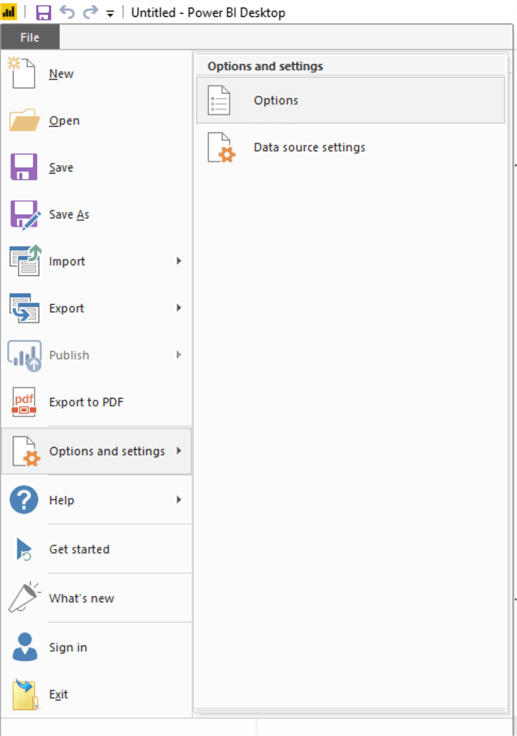Select the New menu entry

[x=96, y=74]
